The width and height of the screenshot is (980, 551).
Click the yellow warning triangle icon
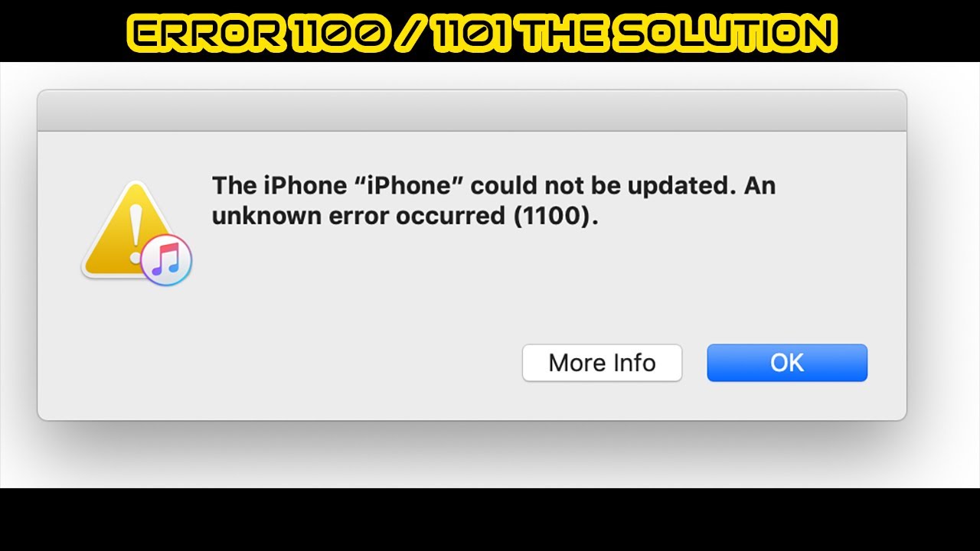(126, 230)
